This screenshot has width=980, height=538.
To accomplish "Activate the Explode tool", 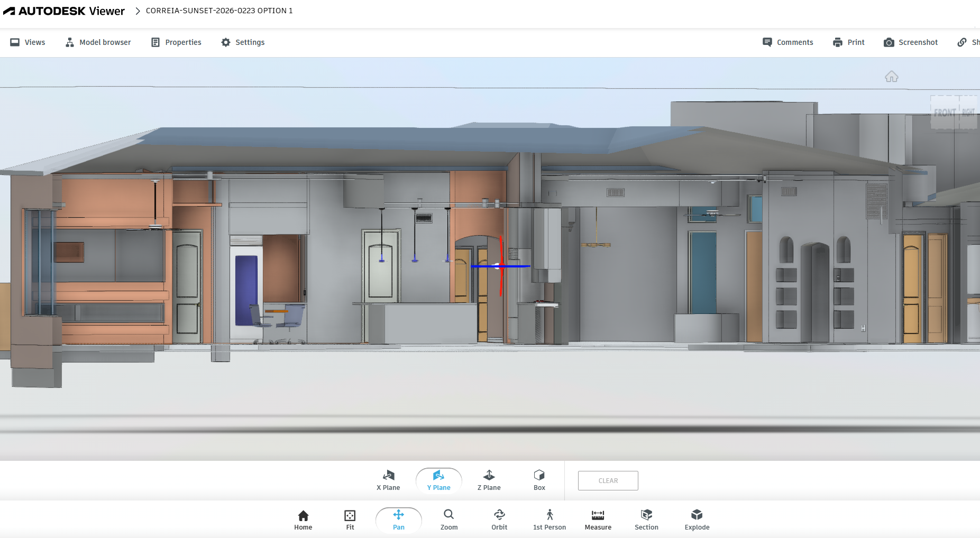I will [x=697, y=519].
